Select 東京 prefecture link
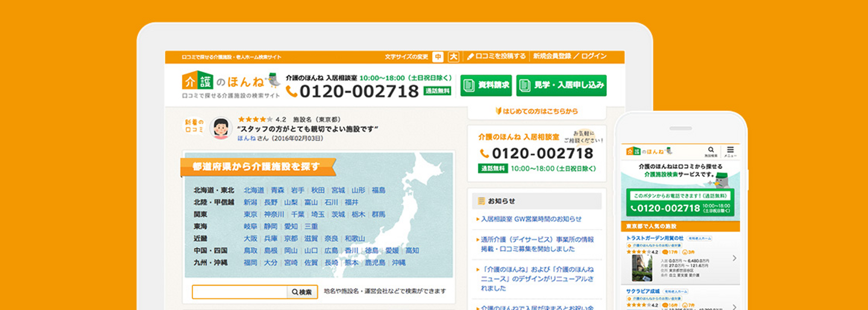The height and width of the screenshot is (310, 868). click(x=250, y=214)
